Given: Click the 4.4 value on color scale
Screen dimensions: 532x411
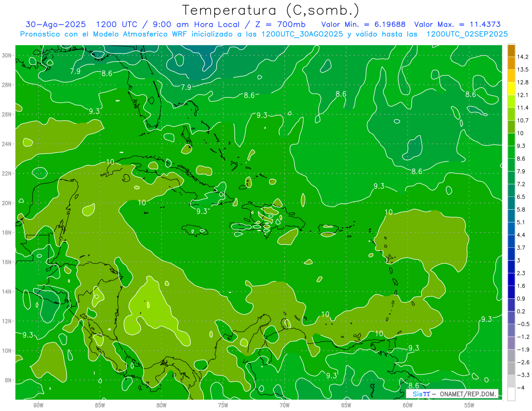Looking at the screenshot, I should coord(521,235).
